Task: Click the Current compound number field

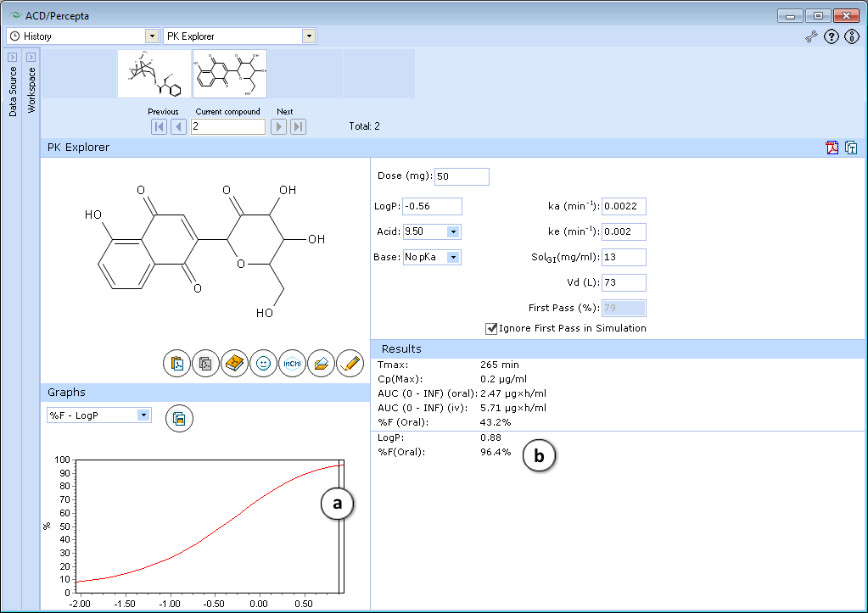Action: tap(228, 126)
